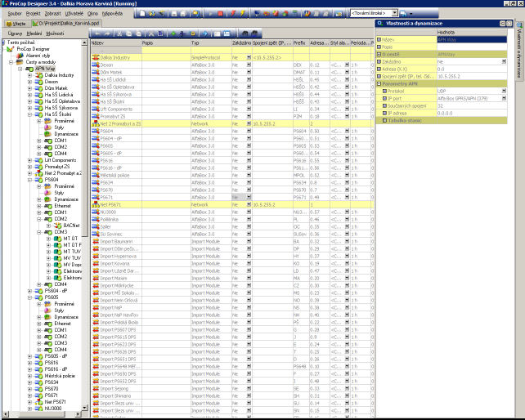Click the Undo arrow in editor toolbar
525x420 pixels.
tap(97, 34)
